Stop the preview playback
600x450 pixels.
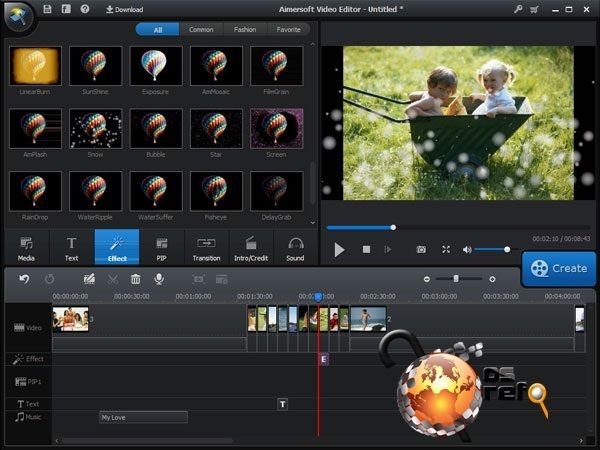(366, 249)
